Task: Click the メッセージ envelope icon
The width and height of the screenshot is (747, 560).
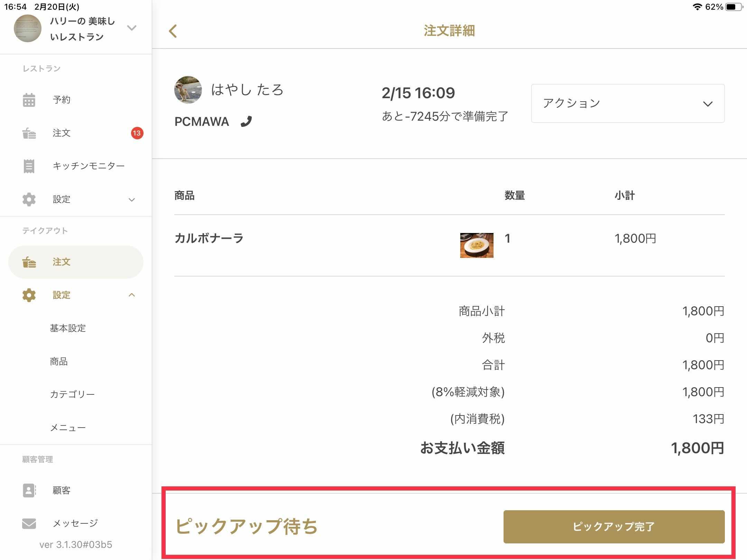Action: (29, 523)
